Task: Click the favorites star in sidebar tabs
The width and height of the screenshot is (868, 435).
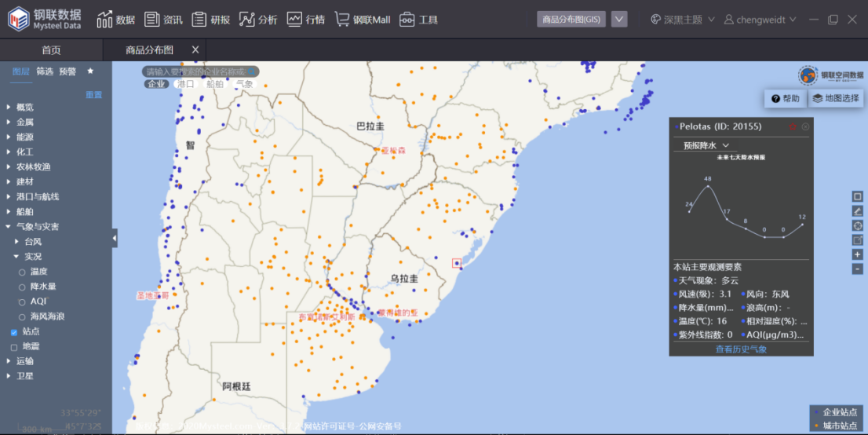Action: point(90,71)
